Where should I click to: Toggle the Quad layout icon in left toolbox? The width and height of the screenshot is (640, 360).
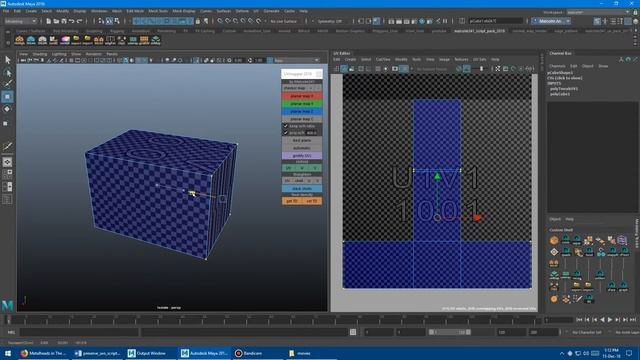(7, 174)
